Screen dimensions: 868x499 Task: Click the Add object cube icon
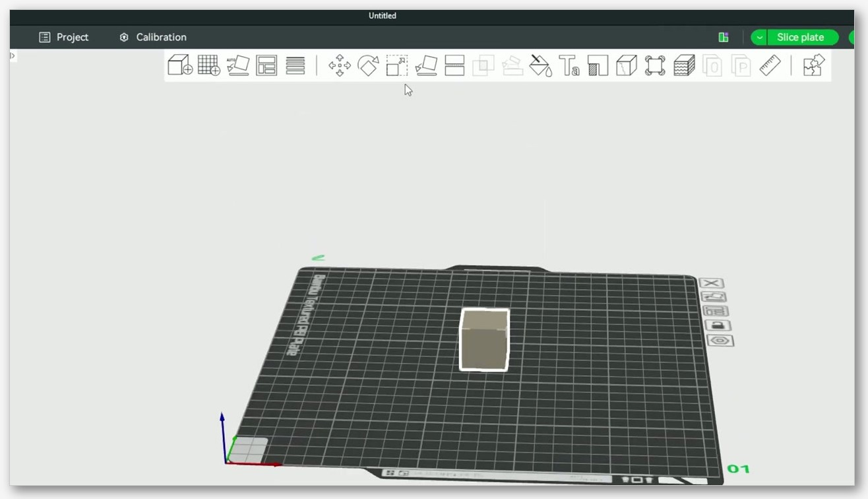(180, 65)
